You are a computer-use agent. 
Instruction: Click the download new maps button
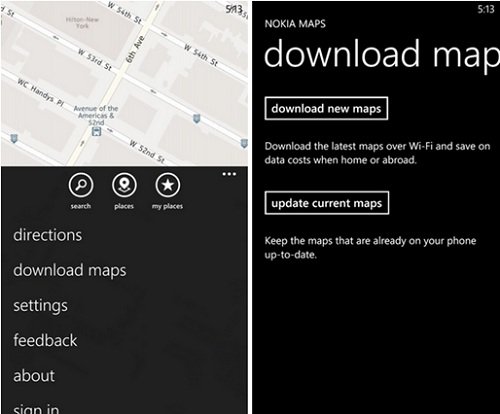pos(326,108)
